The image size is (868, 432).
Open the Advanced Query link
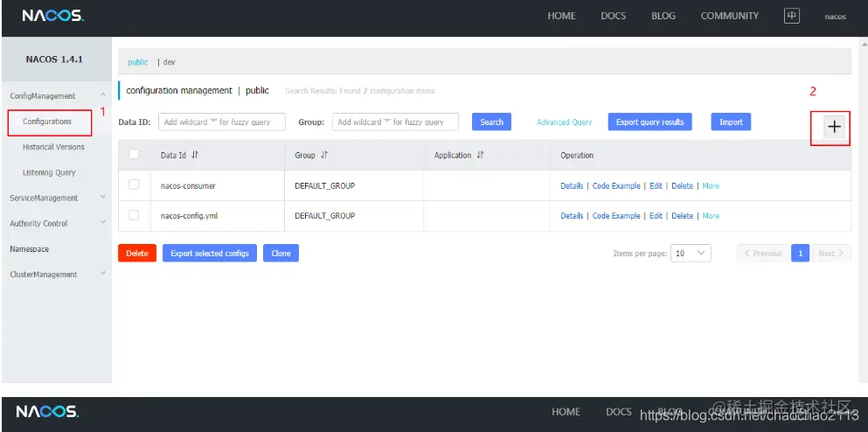(x=565, y=122)
